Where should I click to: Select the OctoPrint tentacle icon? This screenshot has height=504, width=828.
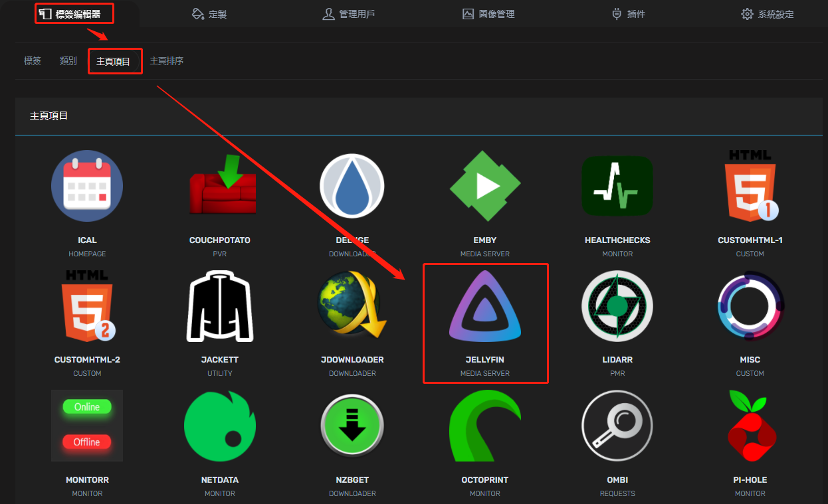(485, 426)
